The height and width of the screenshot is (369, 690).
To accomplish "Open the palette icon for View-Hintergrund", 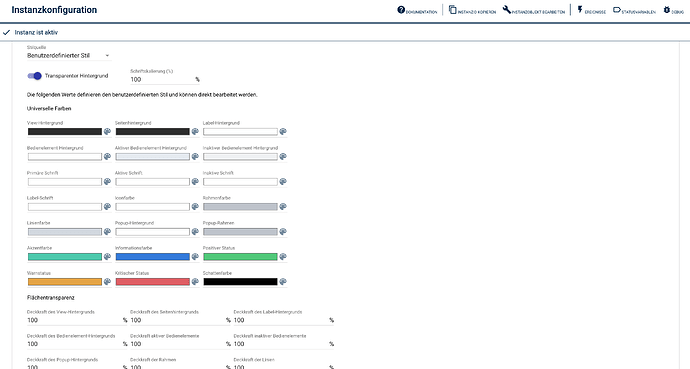I will click(107, 132).
